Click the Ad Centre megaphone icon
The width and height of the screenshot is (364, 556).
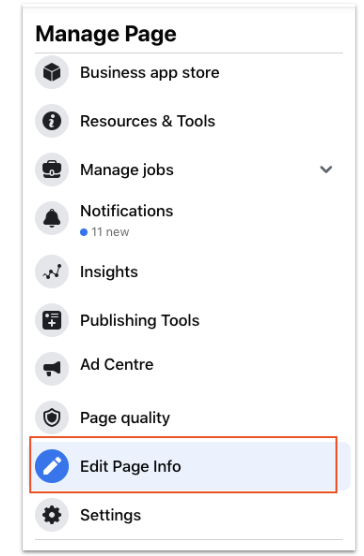pos(52,369)
